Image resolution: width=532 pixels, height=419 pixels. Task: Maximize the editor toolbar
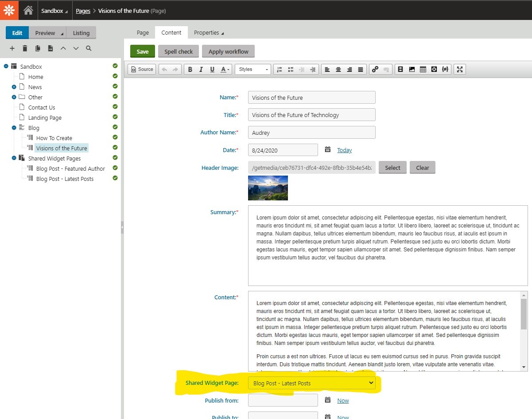point(460,69)
